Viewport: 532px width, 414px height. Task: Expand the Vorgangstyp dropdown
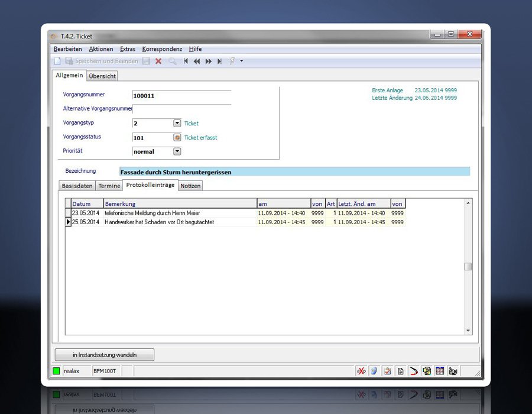coord(177,123)
